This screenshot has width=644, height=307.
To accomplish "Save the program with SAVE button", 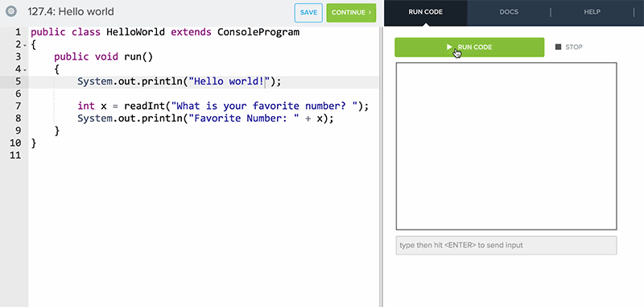I will click(x=308, y=12).
